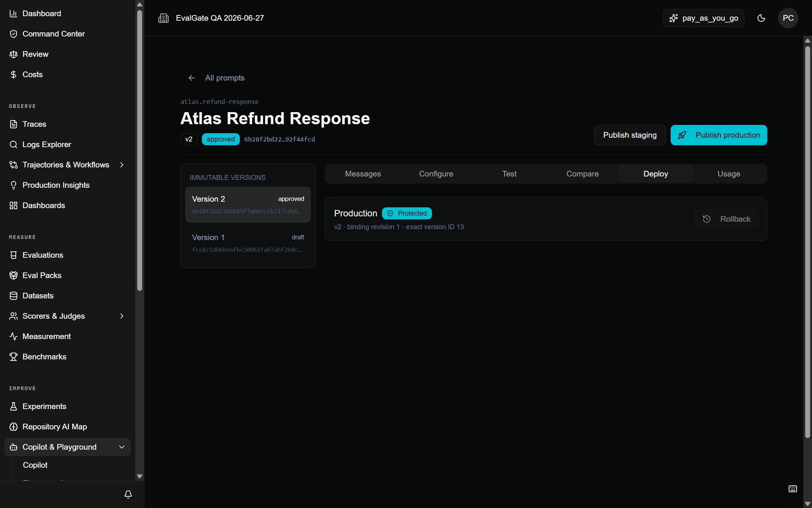Open Logs Explorer magnifier icon
The height and width of the screenshot is (508, 812).
(x=14, y=144)
